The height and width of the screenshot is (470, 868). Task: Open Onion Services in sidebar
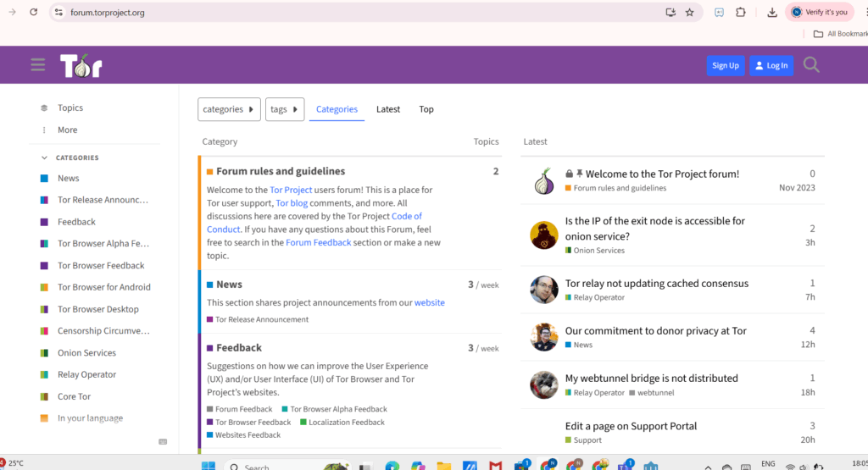(87, 353)
